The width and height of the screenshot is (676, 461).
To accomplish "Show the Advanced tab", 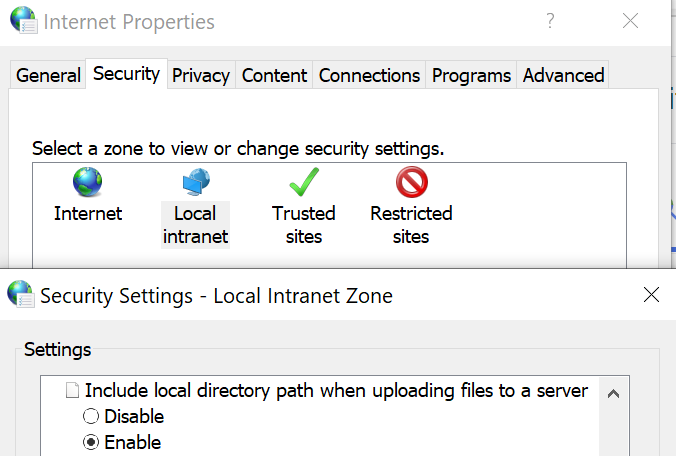I will click(x=564, y=75).
